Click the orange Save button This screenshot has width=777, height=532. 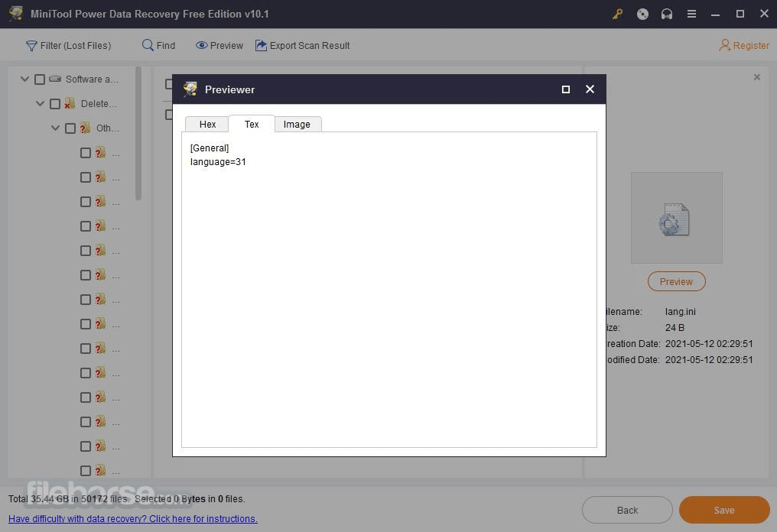click(x=724, y=510)
